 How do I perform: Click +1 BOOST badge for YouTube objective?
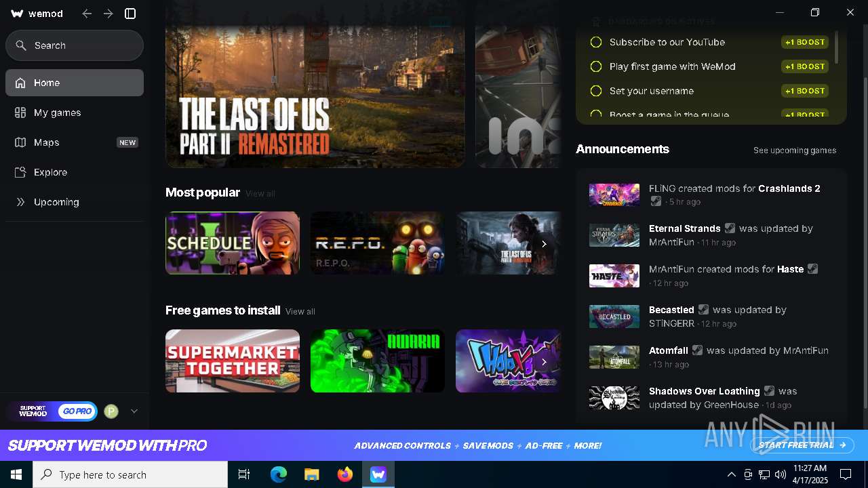click(805, 42)
